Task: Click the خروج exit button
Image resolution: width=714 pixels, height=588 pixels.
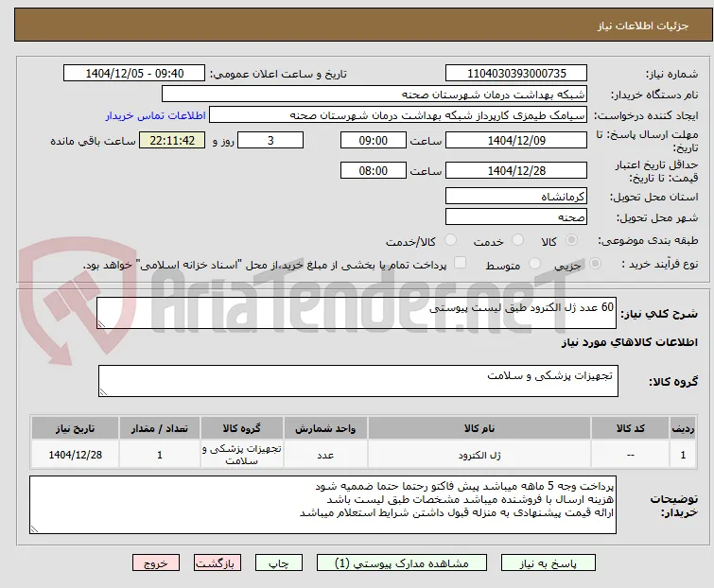Action: pos(156,563)
